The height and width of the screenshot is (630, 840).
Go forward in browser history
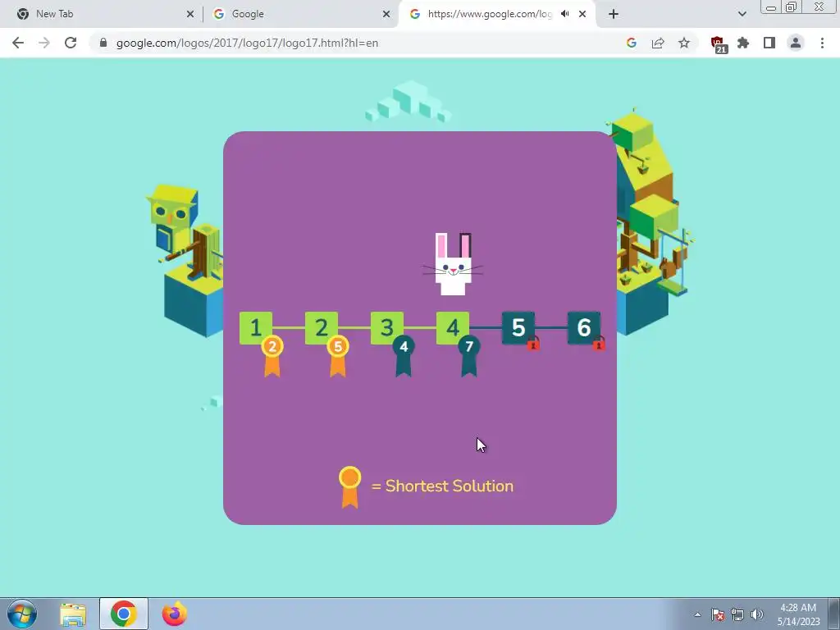coord(44,43)
